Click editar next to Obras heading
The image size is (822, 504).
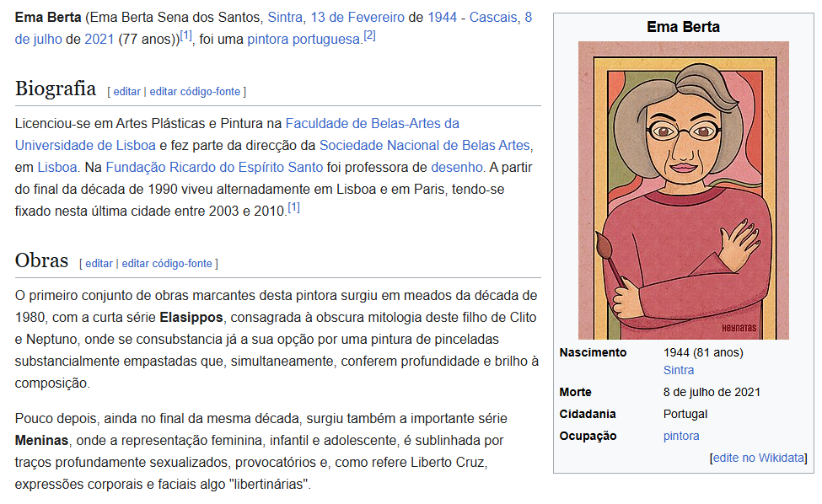99,263
